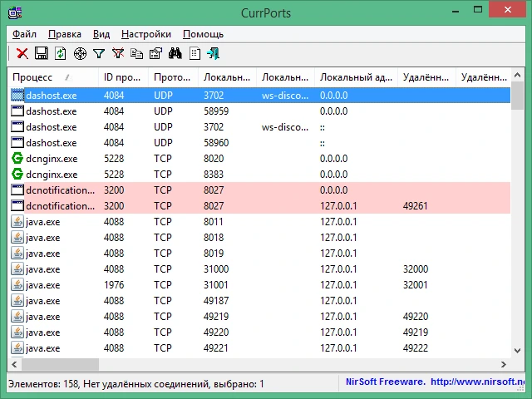Sort by the ID про... column header
Screen dimensions: 532x399
pos(123,77)
